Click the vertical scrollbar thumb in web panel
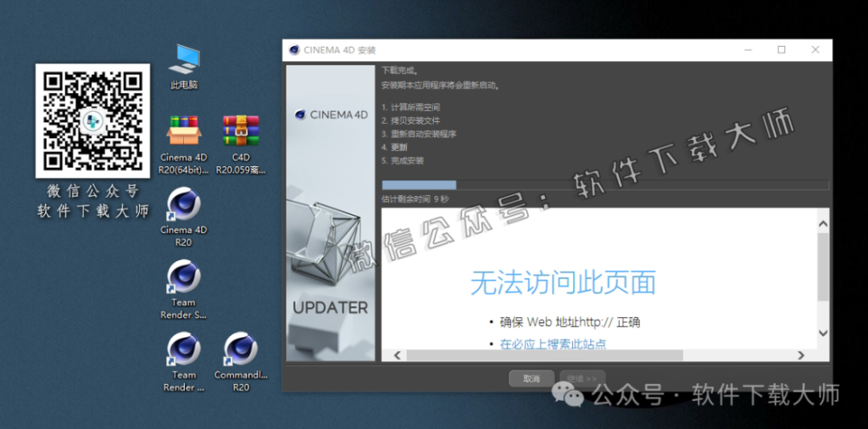 823,267
